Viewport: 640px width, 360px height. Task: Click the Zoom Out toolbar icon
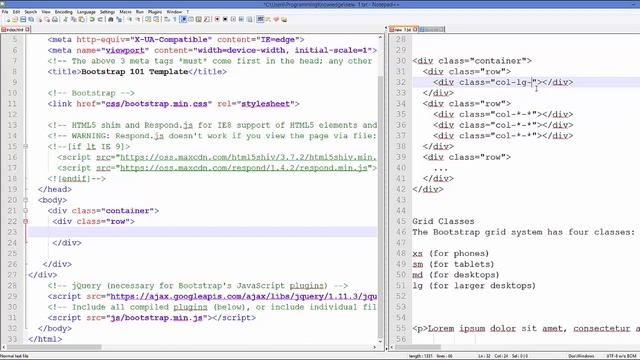[138, 19]
